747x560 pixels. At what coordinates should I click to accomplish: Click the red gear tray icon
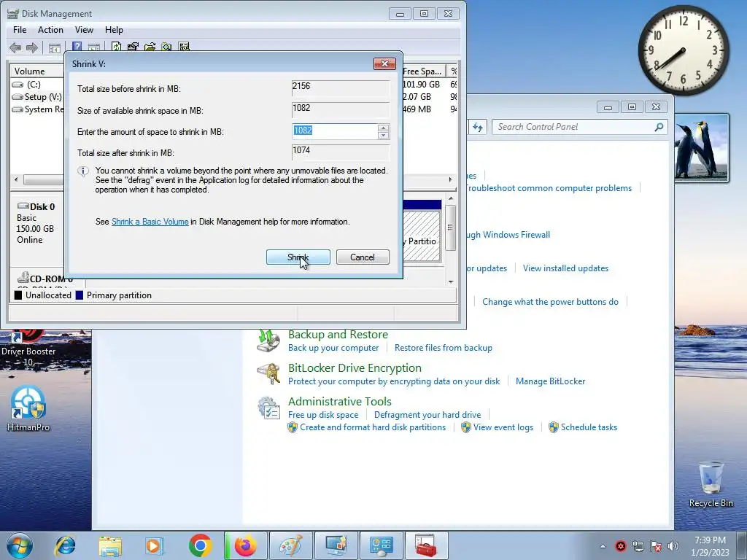[620, 546]
